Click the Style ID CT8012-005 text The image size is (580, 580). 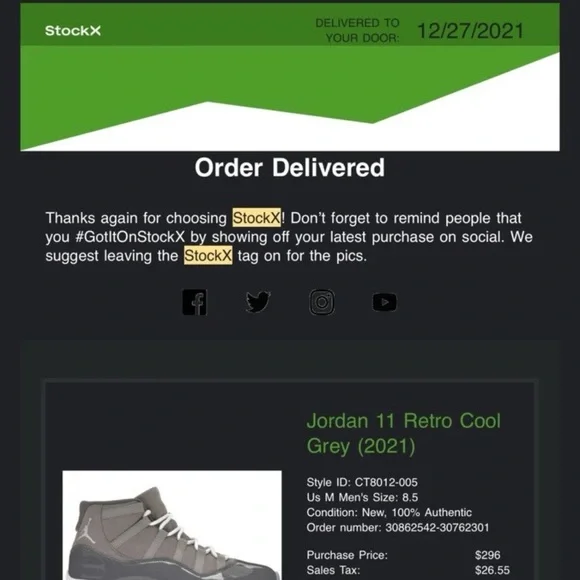362,482
